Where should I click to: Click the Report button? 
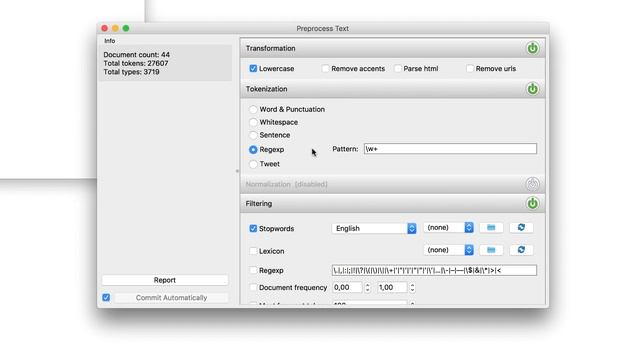(x=165, y=280)
